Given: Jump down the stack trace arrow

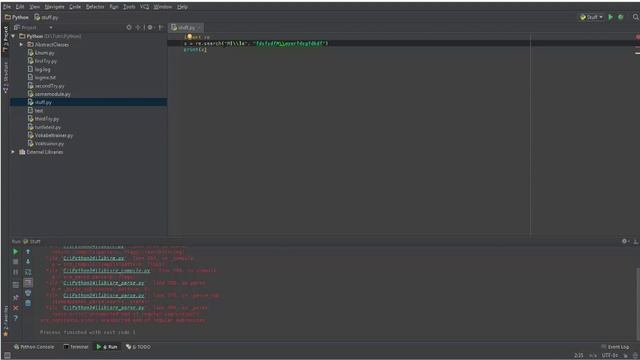Looking at the screenshot, I should (x=28, y=262).
